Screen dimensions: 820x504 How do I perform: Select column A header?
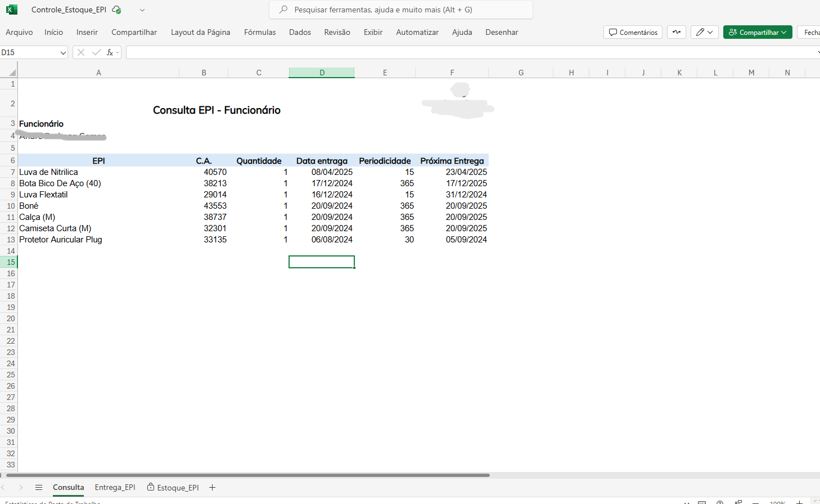click(98, 73)
